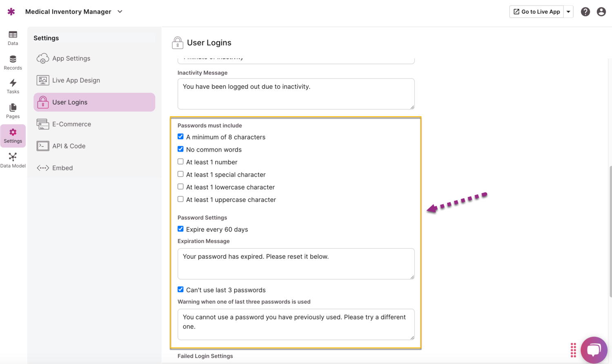Check At least 1 uppercase character

click(x=180, y=199)
